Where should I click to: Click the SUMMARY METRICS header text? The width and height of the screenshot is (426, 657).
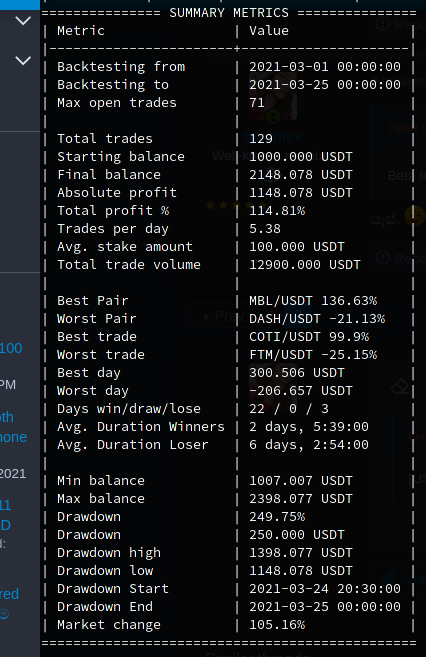229,13
